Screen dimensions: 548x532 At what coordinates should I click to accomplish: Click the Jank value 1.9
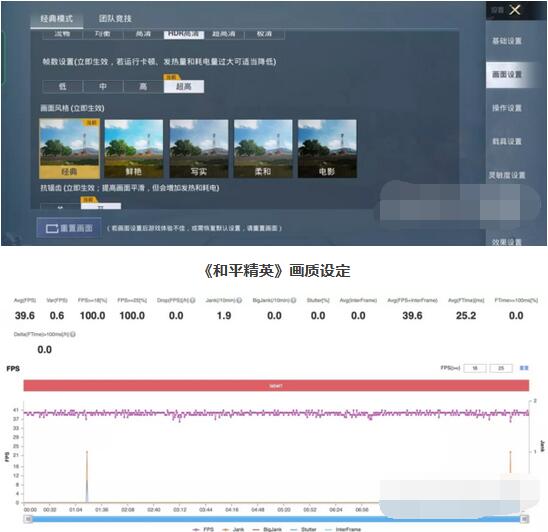224,316
